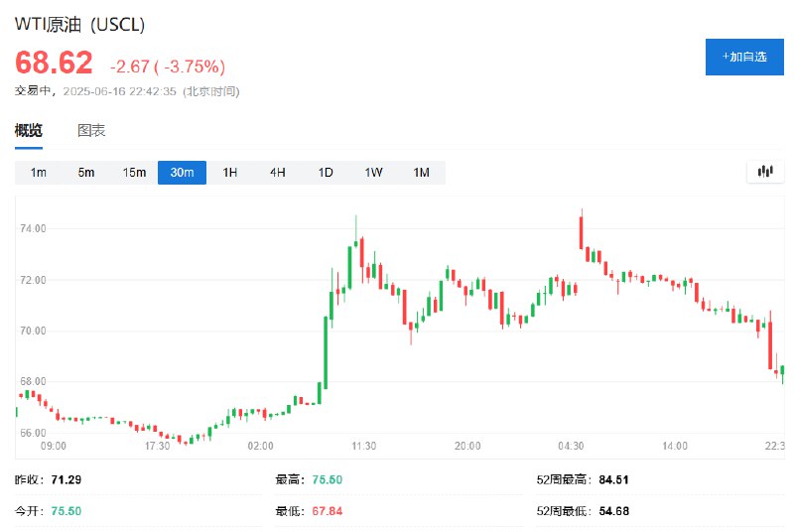Screen dimensions: 794x532
Task: Click the +加自选 button
Action: (744, 57)
